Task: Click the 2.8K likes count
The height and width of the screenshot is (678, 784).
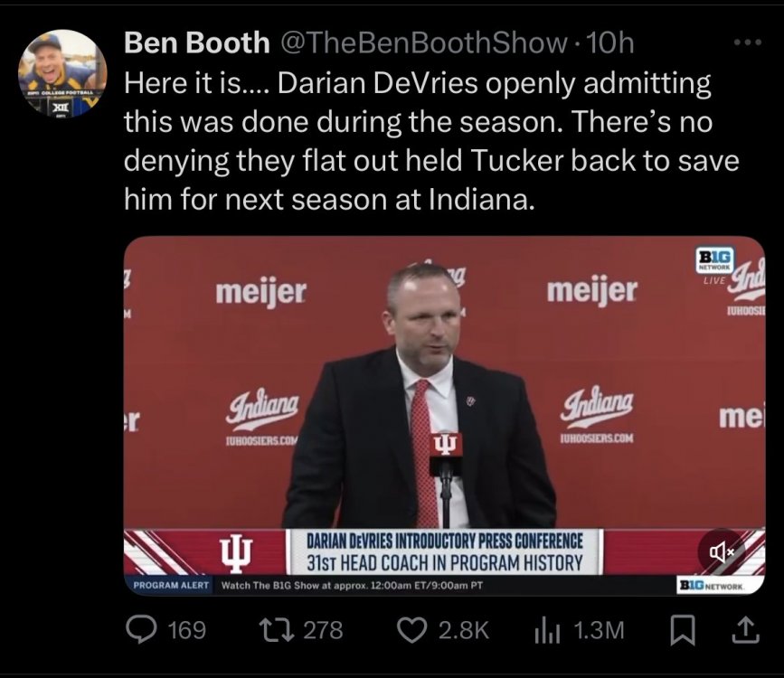Action: point(463,629)
